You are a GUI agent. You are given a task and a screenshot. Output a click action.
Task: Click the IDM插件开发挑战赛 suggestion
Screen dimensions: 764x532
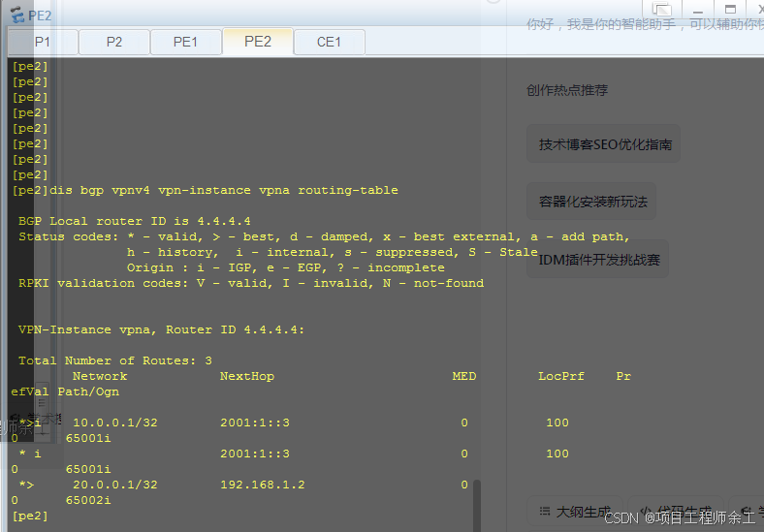point(597,260)
